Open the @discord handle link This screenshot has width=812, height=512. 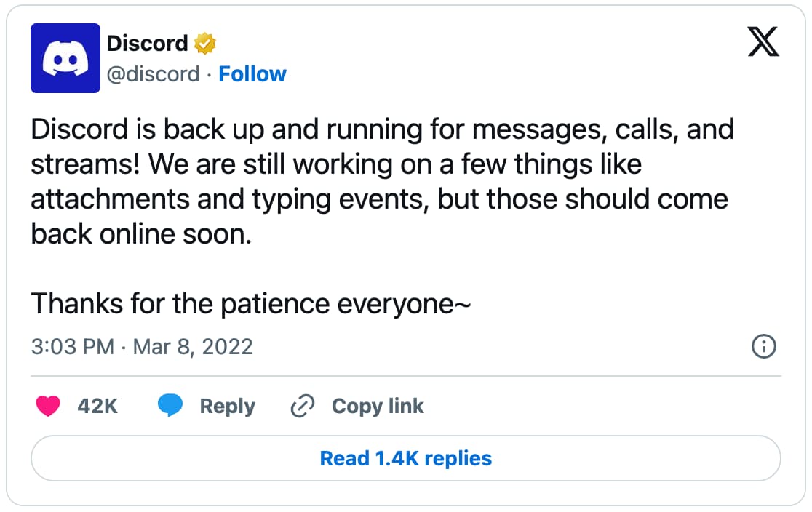click(x=154, y=74)
